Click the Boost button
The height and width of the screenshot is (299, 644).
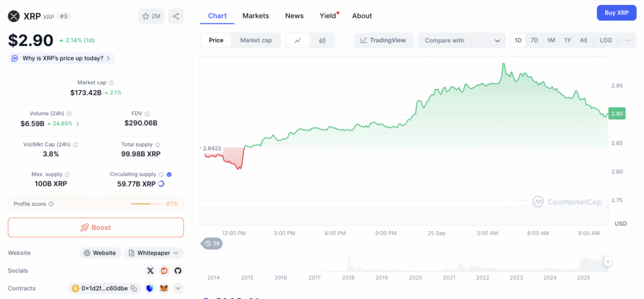(96, 227)
